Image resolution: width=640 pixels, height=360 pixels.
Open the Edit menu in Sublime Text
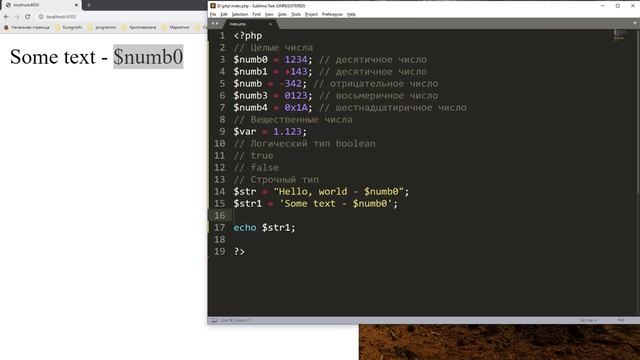(224, 14)
